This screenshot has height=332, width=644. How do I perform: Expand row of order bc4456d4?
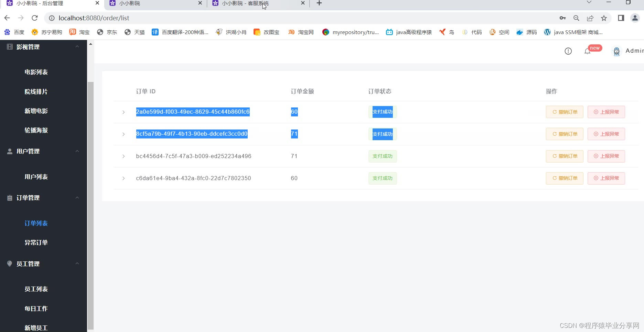(124, 156)
